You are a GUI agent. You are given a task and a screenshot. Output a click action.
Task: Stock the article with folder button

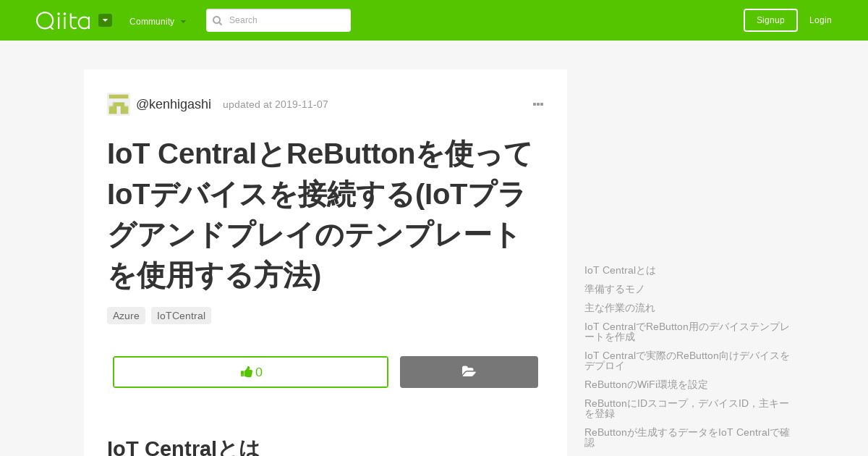469,372
